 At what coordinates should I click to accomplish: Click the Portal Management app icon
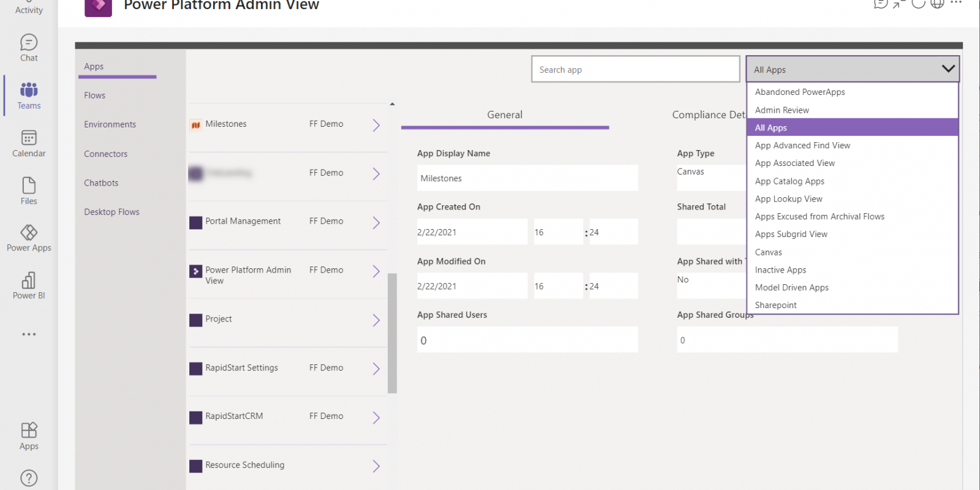pos(196,223)
